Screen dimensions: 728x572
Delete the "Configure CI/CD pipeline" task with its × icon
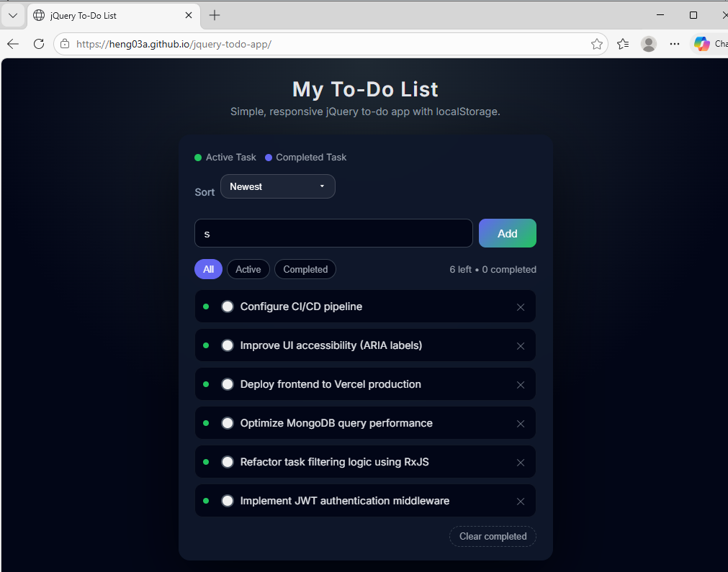[x=521, y=307]
